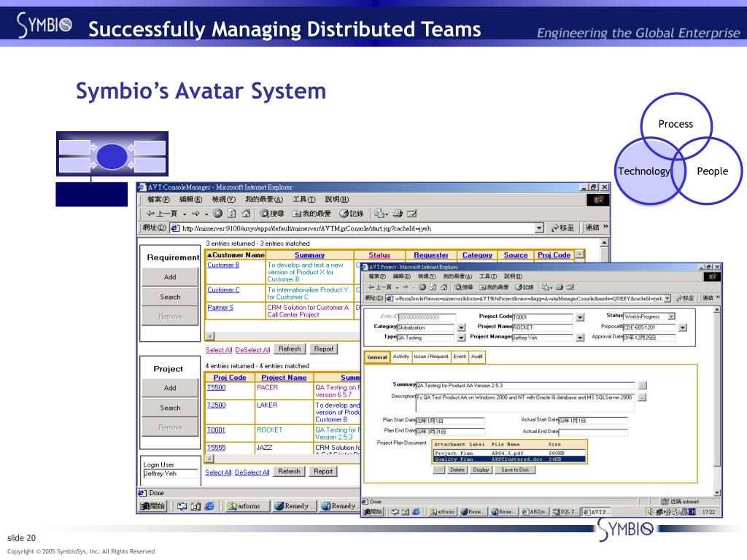Open the ConsoleManager address bar dropdown
This screenshot has height=560, width=747.
coord(539,228)
